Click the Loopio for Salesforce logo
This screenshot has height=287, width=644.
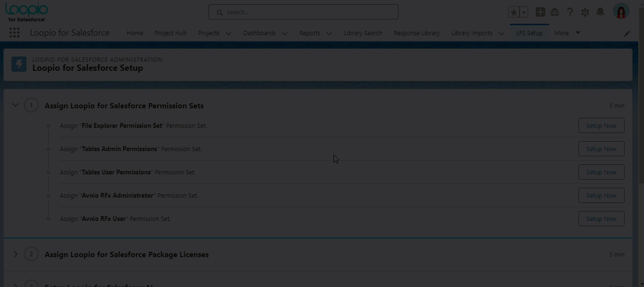[27, 12]
